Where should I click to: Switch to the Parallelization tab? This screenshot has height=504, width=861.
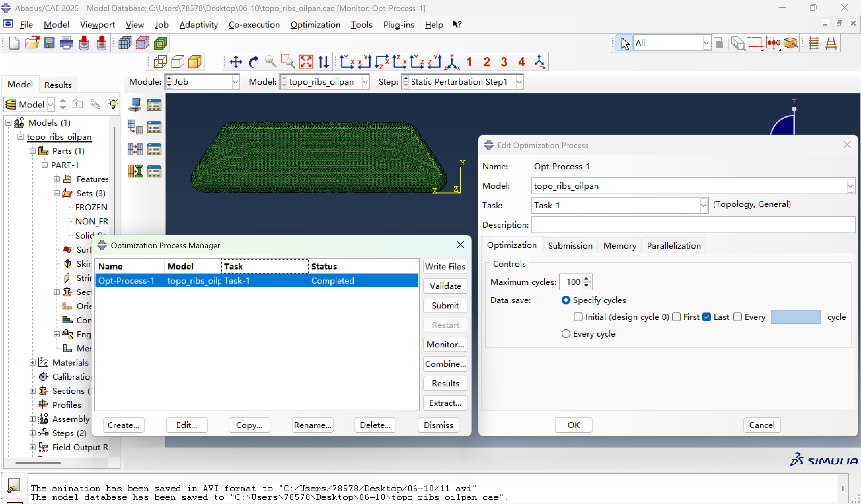tap(673, 246)
